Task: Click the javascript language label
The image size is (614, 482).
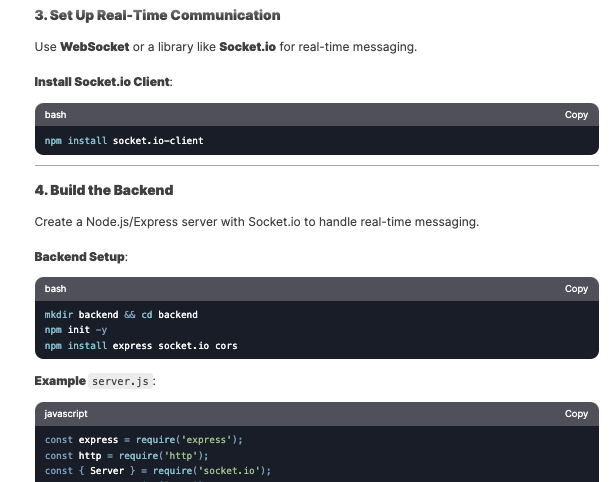Action: tap(66, 414)
